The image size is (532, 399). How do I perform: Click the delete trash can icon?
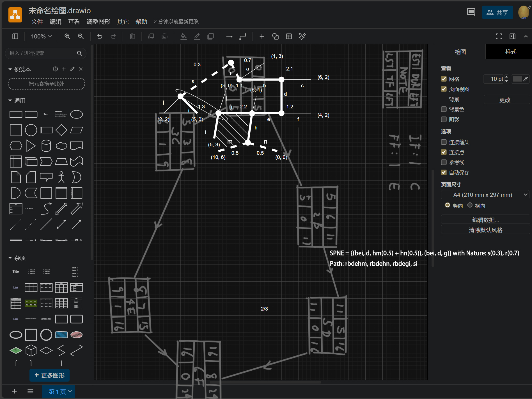coord(132,36)
